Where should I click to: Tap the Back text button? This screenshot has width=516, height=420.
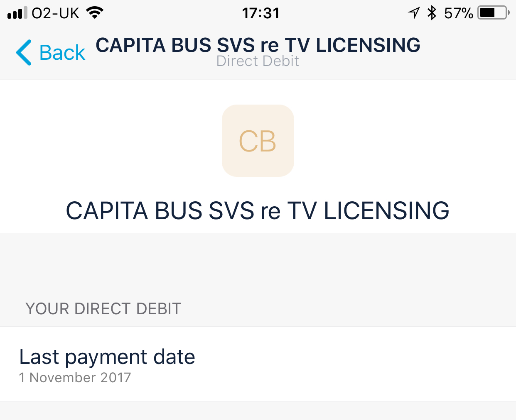click(62, 53)
